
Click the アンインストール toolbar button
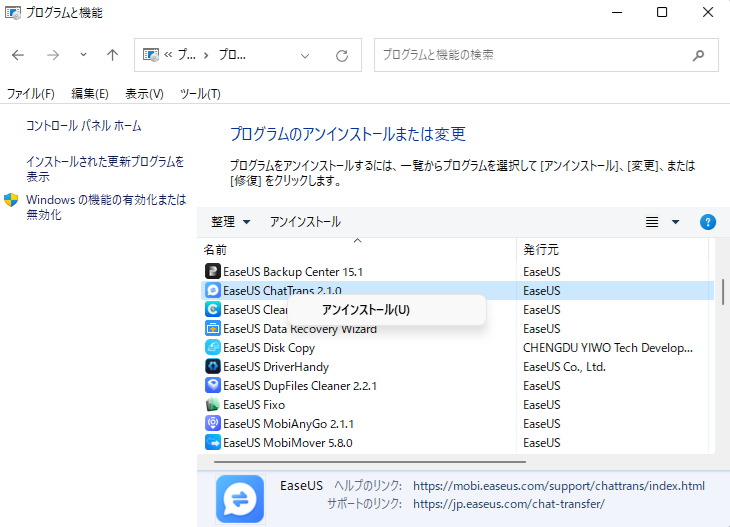pos(305,222)
